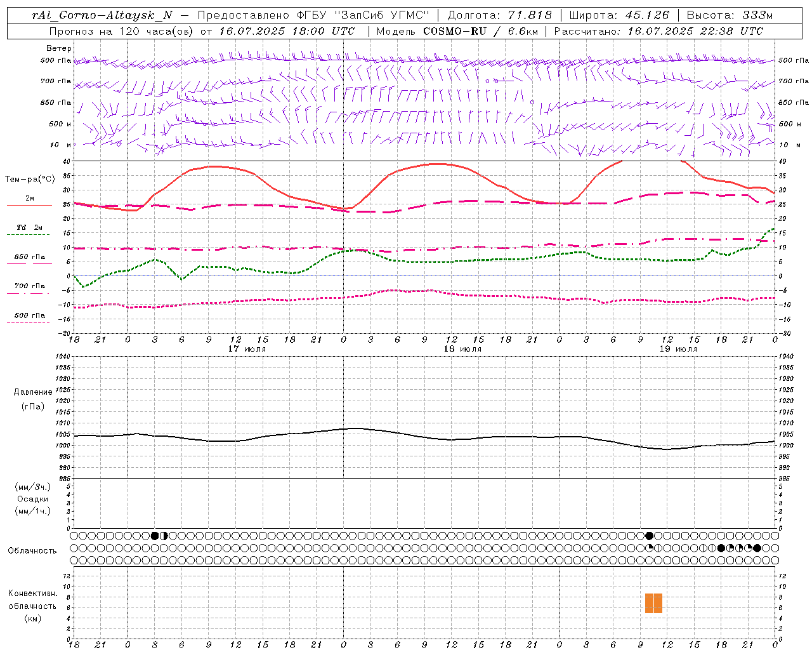The image size is (812, 650).
Task: Click the title text rAl_Gorno-Altaysk_N
Action: pyautogui.click(x=101, y=15)
